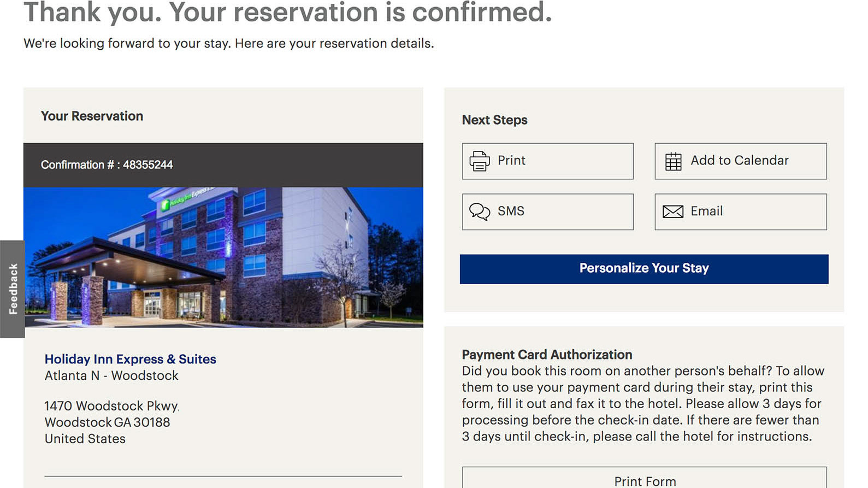
Task: Click the Payment Card Authorization heading
Action: pos(547,354)
